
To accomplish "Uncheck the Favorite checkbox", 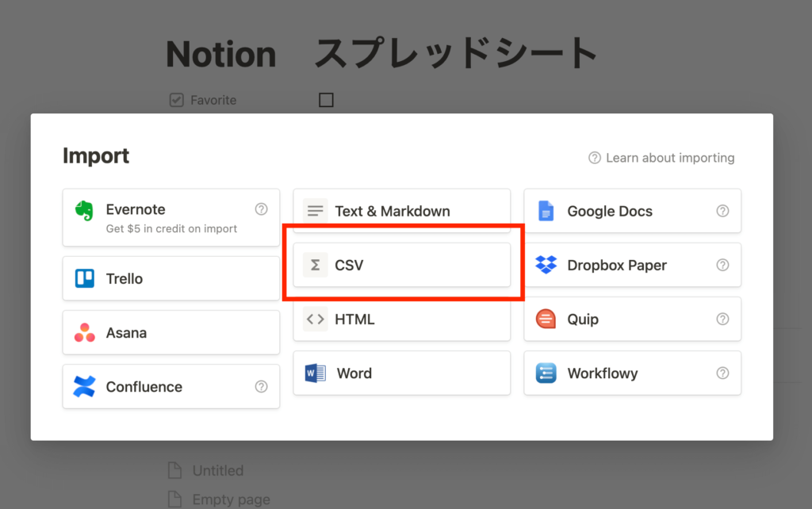I will click(x=175, y=100).
